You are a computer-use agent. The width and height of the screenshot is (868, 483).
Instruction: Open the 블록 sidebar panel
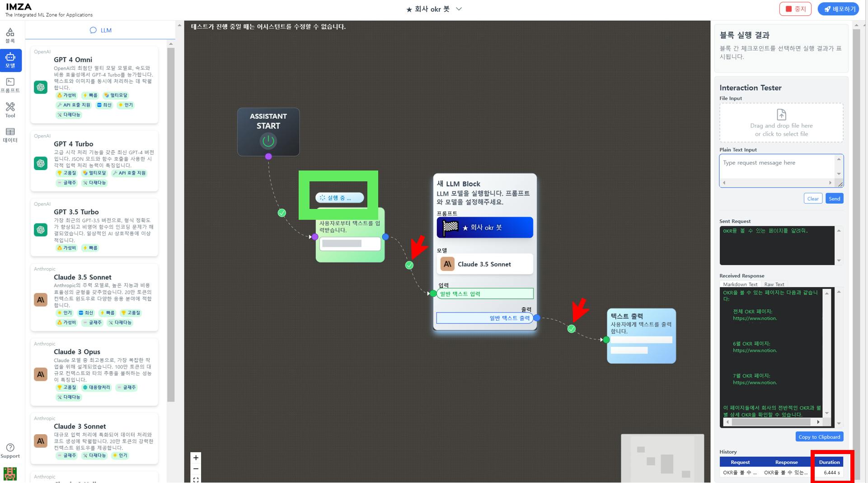pyautogui.click(x=10, y=35)
